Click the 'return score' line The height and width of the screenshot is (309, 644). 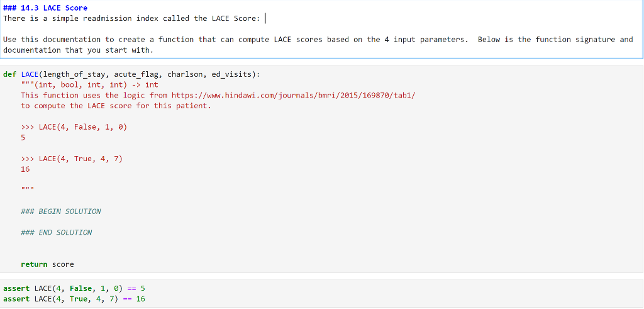click(x=47, y=264)
